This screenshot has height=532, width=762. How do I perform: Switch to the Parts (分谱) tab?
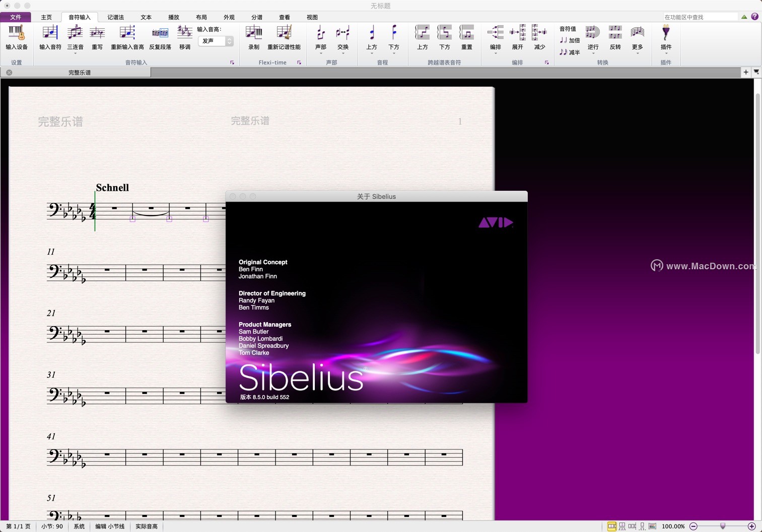(x=257, y=17)
